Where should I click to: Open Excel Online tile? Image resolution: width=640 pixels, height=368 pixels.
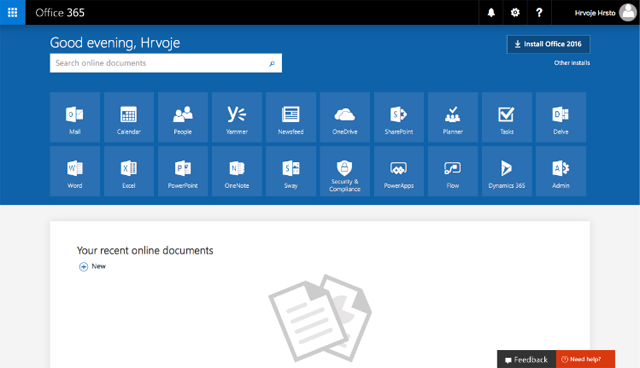coord(129,171)
